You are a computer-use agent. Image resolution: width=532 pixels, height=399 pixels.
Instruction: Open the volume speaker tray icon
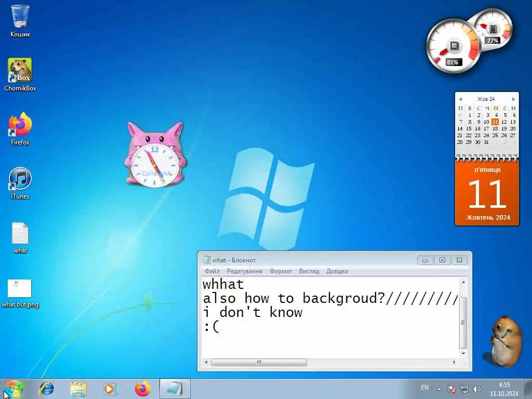tap(477, 389)
